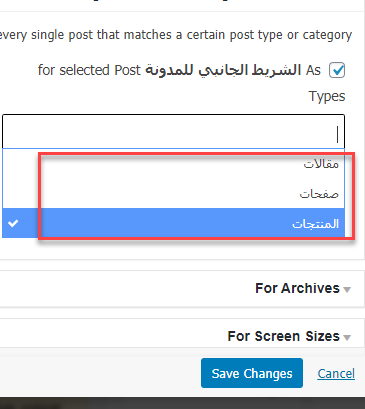Click the triangle beside For Archives
This screenshot has height=409, width=365.
tap(347, 290)
